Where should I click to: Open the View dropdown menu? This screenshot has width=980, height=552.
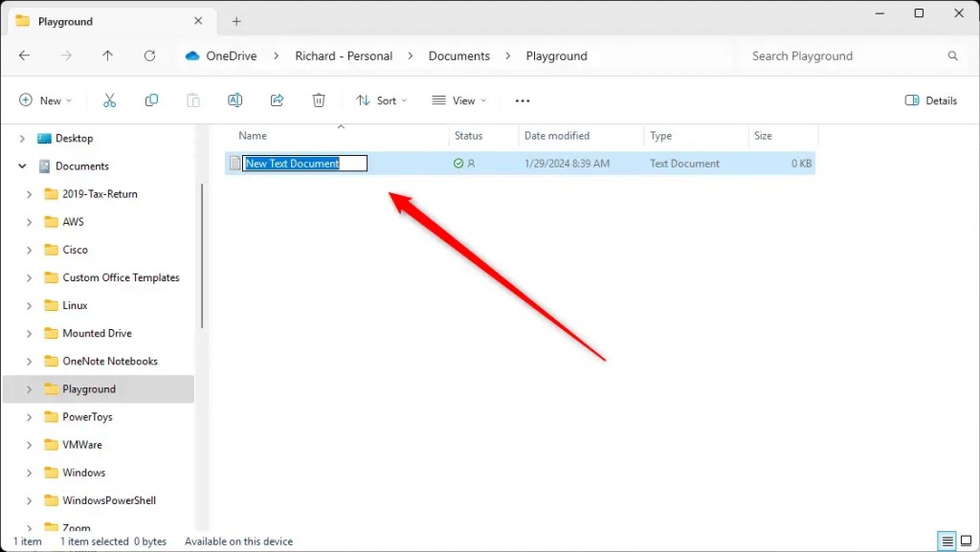click(x=459, y=100)
